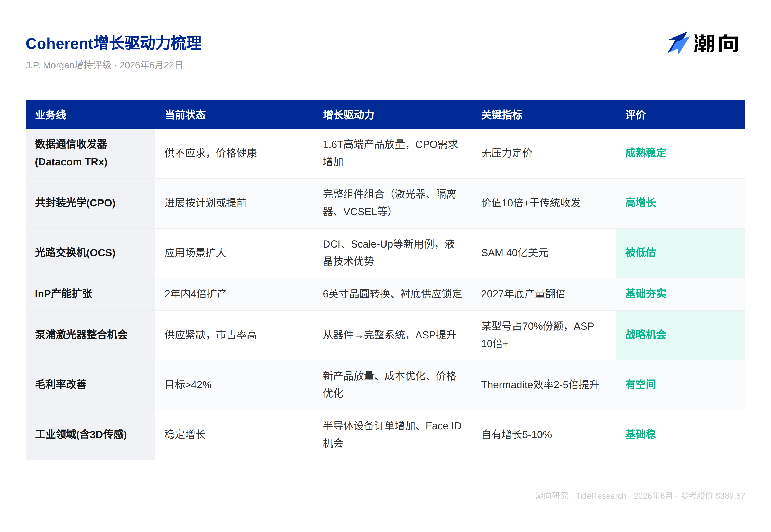Select the 光路交换机(OCS) row label
This screenshot has width=771, height=532.
click(75, 253)
